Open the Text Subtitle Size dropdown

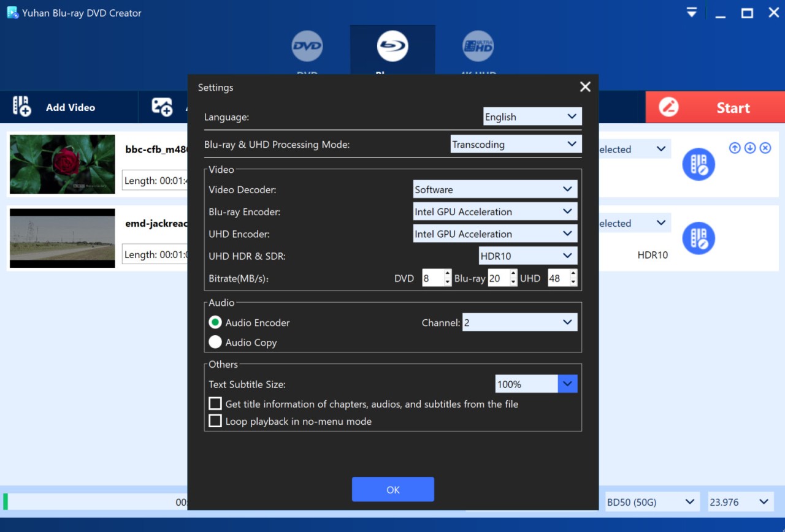pos(536,384)
